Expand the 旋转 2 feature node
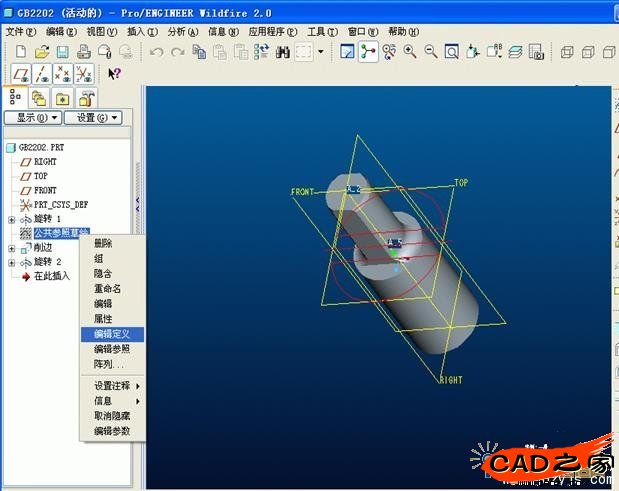This screenshot has width=619, height=491. [12, 262]
